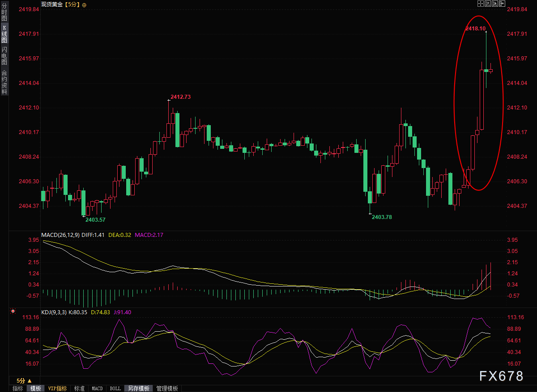Click 2410.17 on the right price axis
This screenshot has height=392, width=537.
517,132
